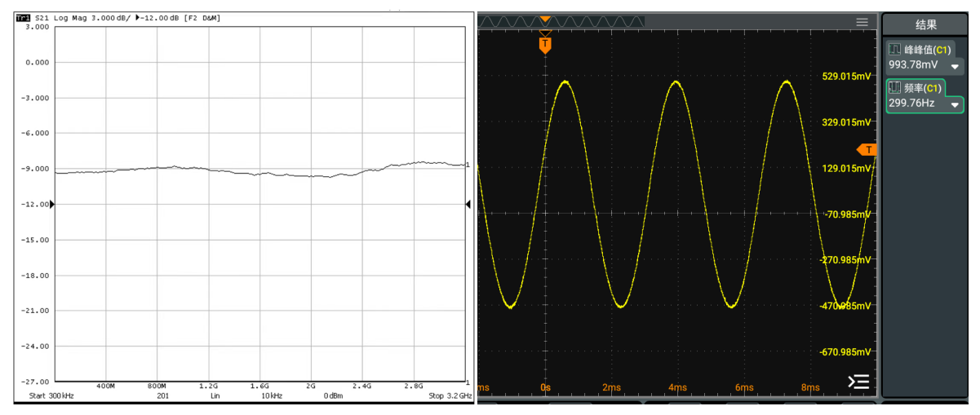This screenshot has width=980, height=415.
Task: Expand the 299.76Hz frequency dropdown
Action: [953, 105]
